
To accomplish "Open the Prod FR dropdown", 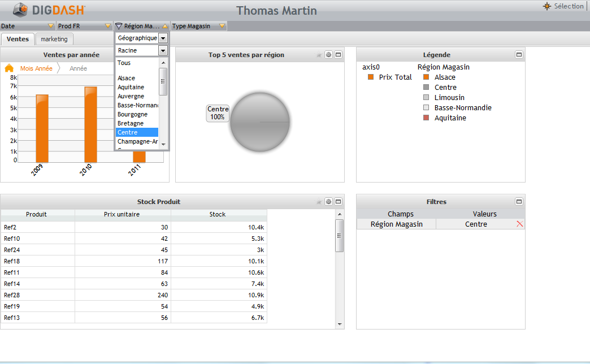I will point(108,26).
